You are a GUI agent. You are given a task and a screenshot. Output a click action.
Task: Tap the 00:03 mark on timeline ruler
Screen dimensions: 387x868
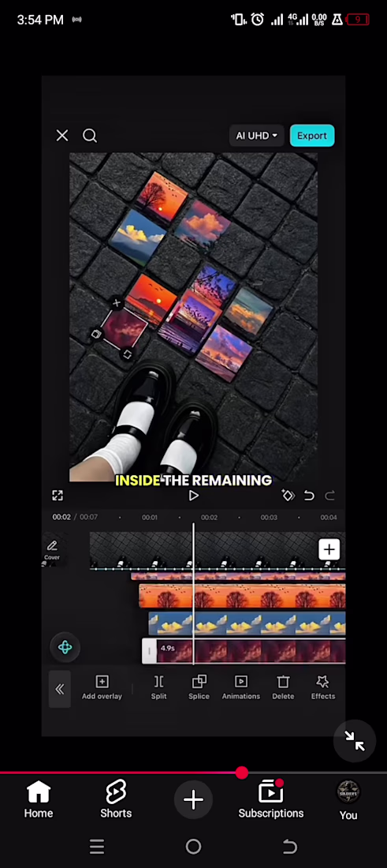[269, 518]
